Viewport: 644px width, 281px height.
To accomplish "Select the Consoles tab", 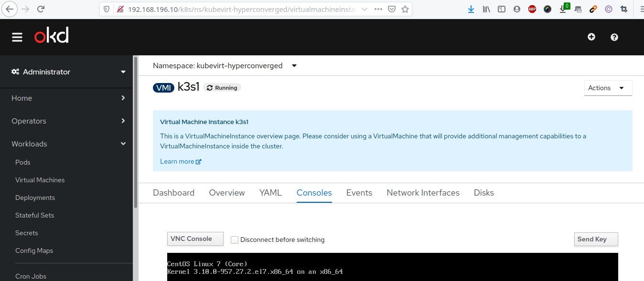I will [314, 193].
